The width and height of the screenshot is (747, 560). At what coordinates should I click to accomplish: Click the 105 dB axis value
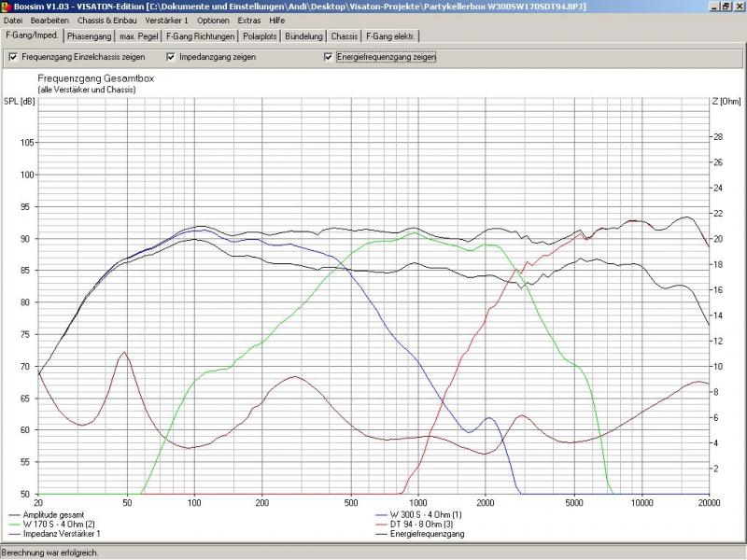(28, 143)
